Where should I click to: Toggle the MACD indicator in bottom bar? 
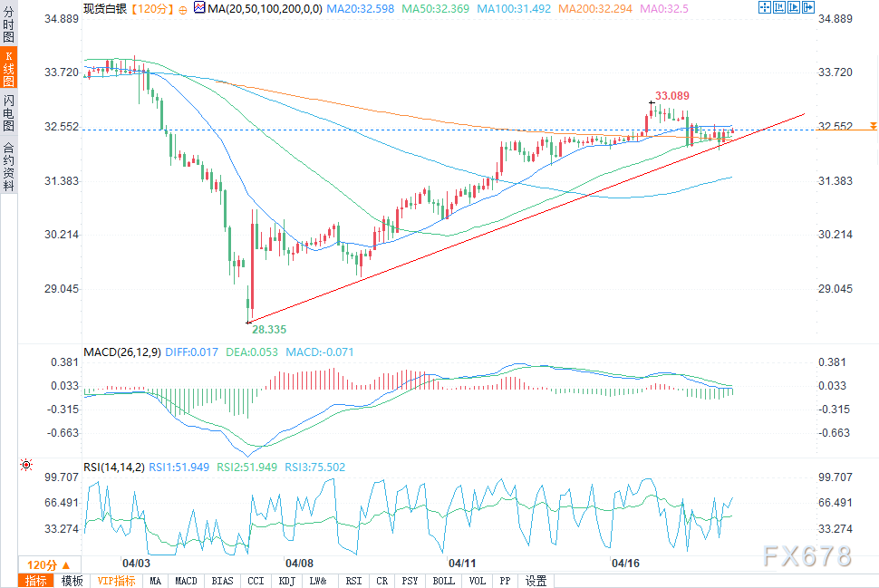pos(186,581)
